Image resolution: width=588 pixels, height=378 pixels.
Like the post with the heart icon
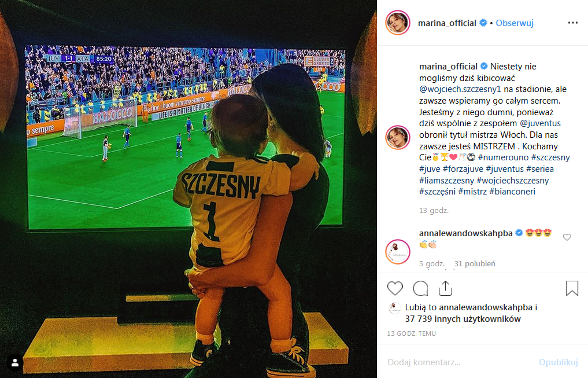click(395, 288)
